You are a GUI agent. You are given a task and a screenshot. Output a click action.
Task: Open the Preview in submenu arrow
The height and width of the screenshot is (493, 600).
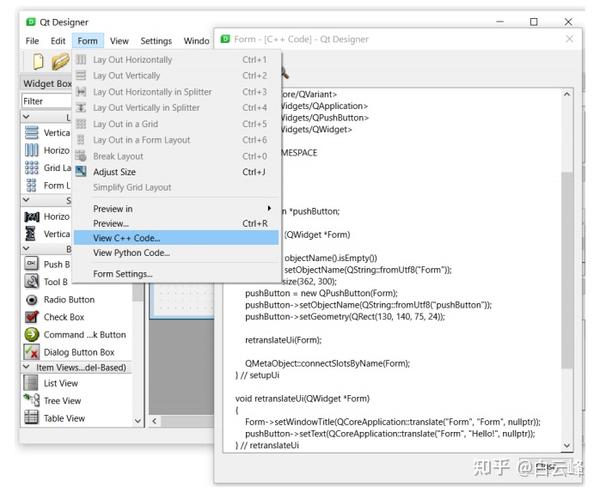pyautogui.click(x=269, y=208)
